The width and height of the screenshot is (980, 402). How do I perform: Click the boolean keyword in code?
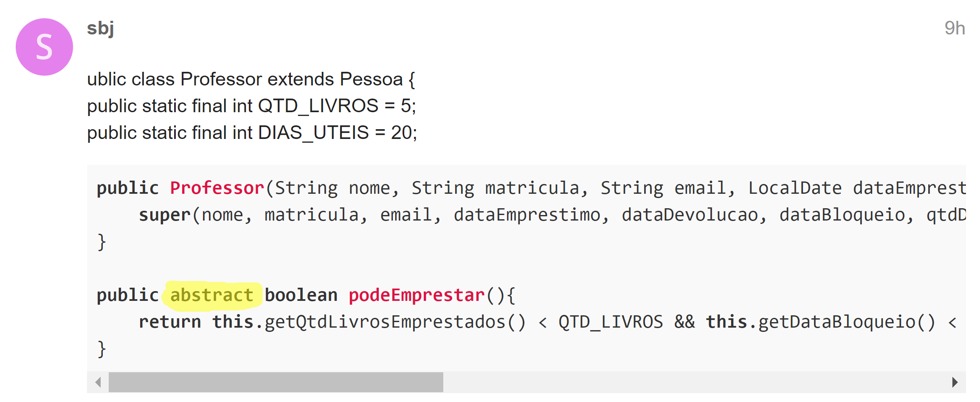[x=301, y=295]
